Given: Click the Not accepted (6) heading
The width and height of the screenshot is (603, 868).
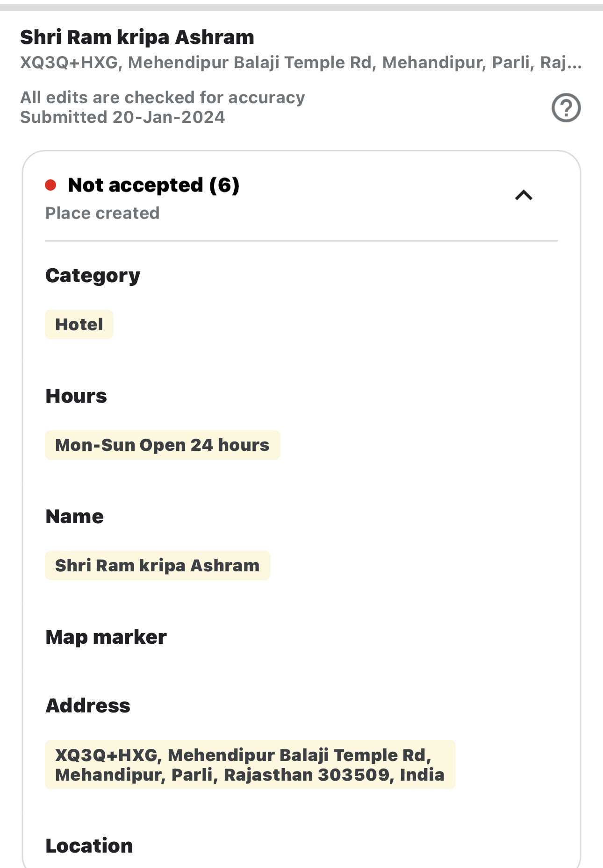Looking at the screenshot, I should point(154,185).
